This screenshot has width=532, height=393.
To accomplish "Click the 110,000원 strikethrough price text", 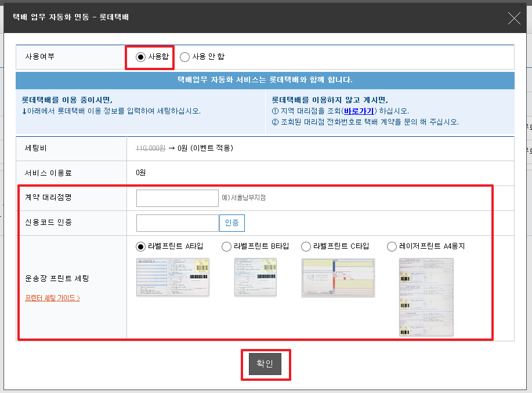I will (x=151, y=148).
